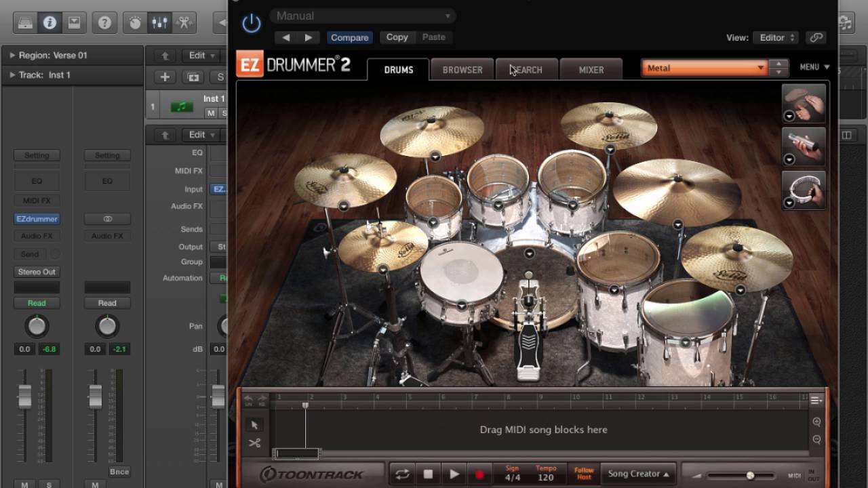This screenshot has width=868, height=488.
Task: Add a new track with plus button
Action: pyautogui.click(x=164, y=77)
